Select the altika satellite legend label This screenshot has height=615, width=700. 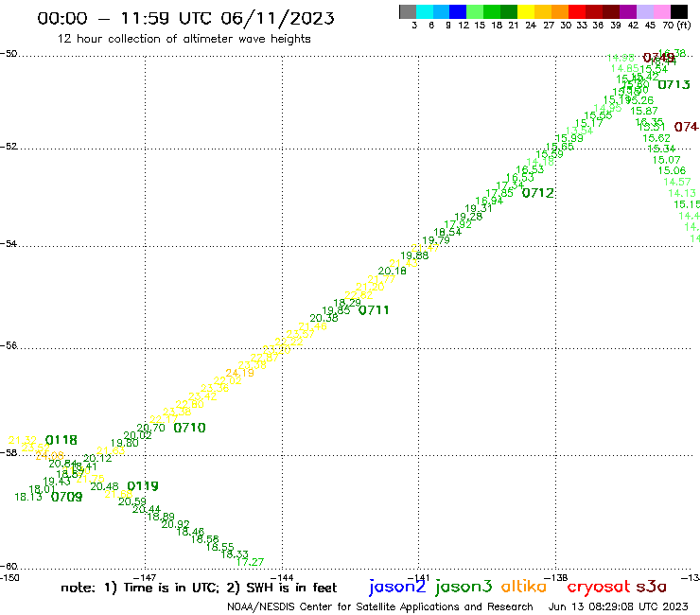pyautogui.click(x=524, y=586)
